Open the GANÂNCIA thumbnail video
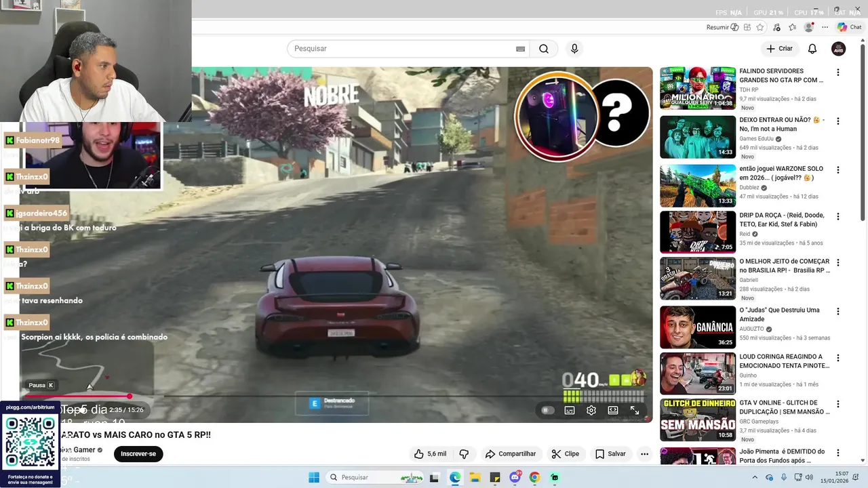This screenshot has height=488, width=868. click(x=698, y=327)
